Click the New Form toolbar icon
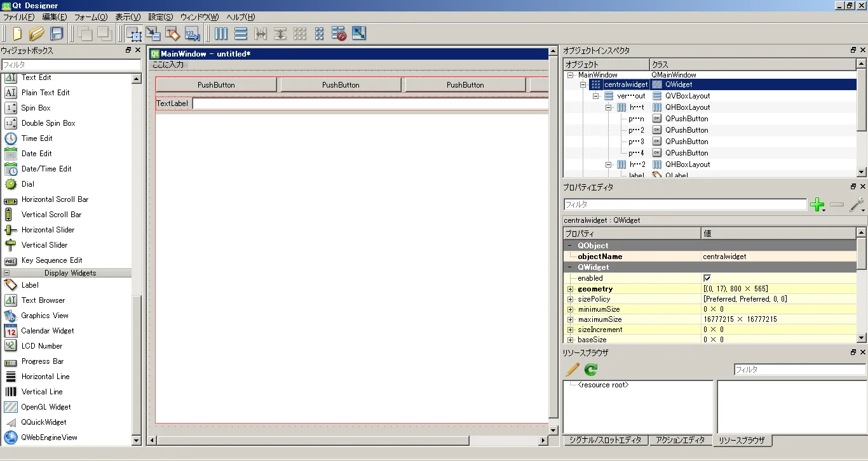Image resolution: width=868 pixels, height=461 pixels. (x=17, y=34)
